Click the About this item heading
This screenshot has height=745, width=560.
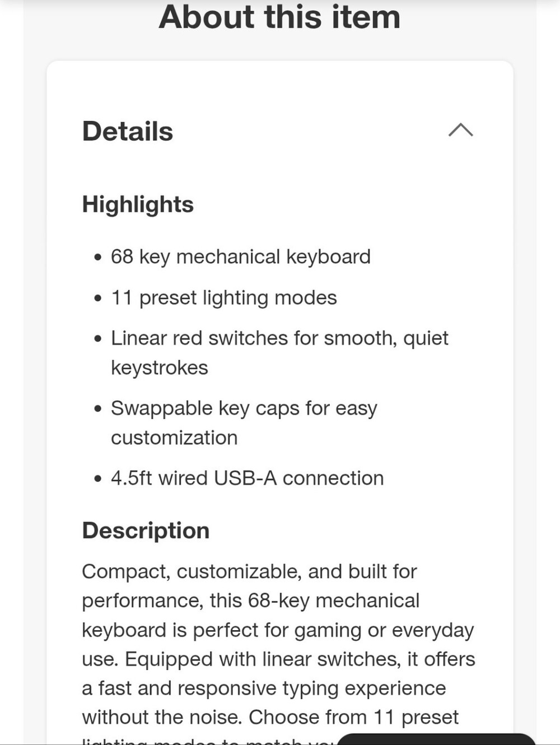[x=279, y=16]
